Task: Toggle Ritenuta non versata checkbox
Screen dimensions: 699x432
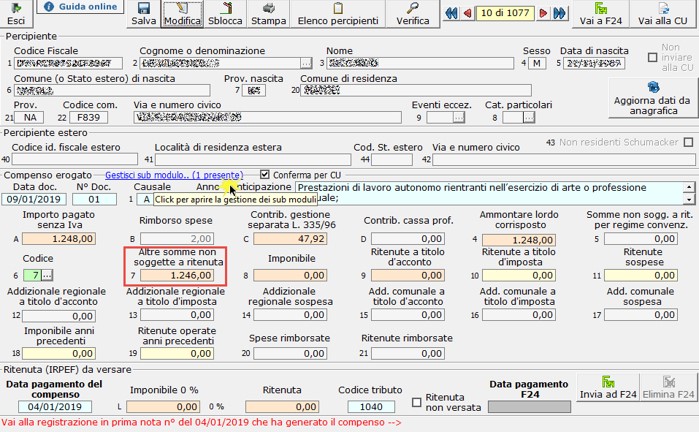Action: tap(417, 402)
